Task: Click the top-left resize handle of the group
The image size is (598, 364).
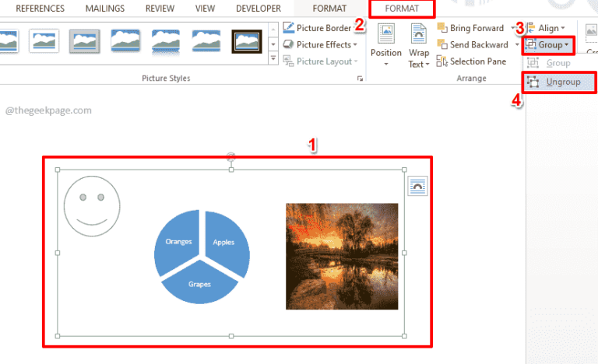Action: click(x=58, y=170)
